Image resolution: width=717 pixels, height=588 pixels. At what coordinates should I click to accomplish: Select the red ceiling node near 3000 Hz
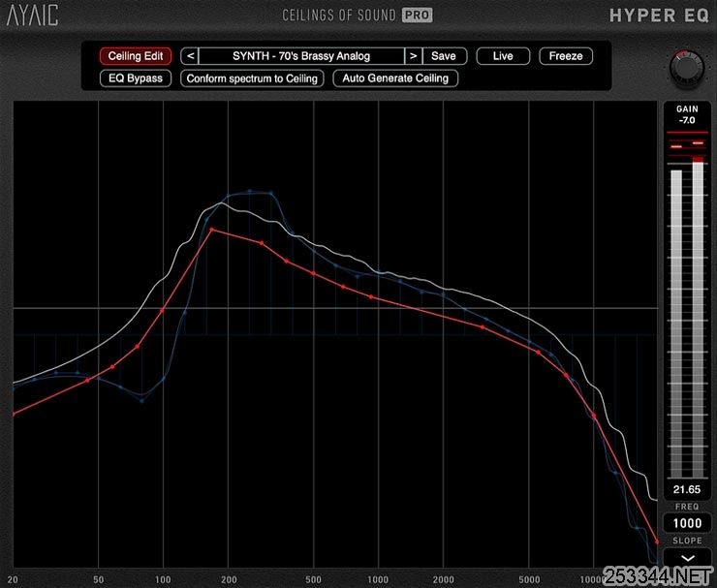(x=483, y=327)
